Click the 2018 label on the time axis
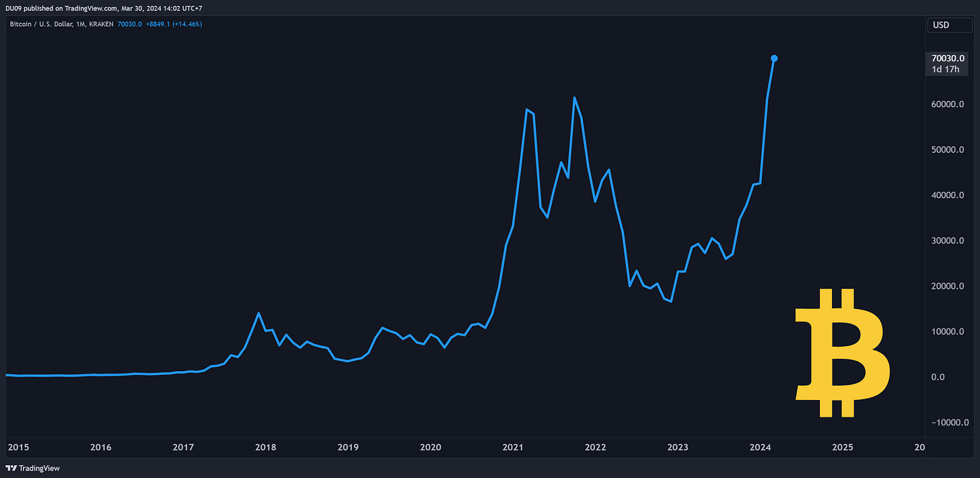 pyautogui.click(x=266, y=447)
